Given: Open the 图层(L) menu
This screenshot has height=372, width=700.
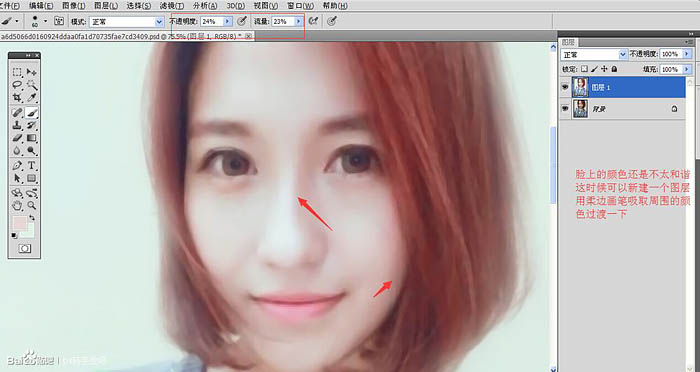Looking at the screenshot, I should (106, 6).
